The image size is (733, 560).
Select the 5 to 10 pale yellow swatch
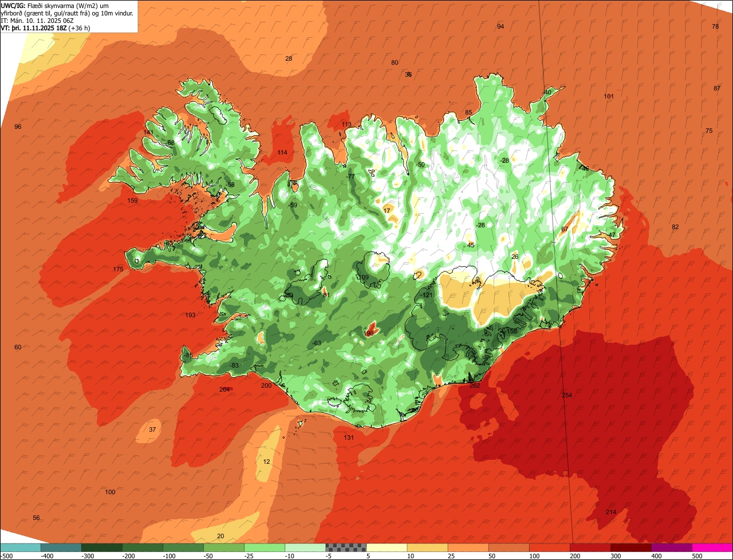coord(387,547)
